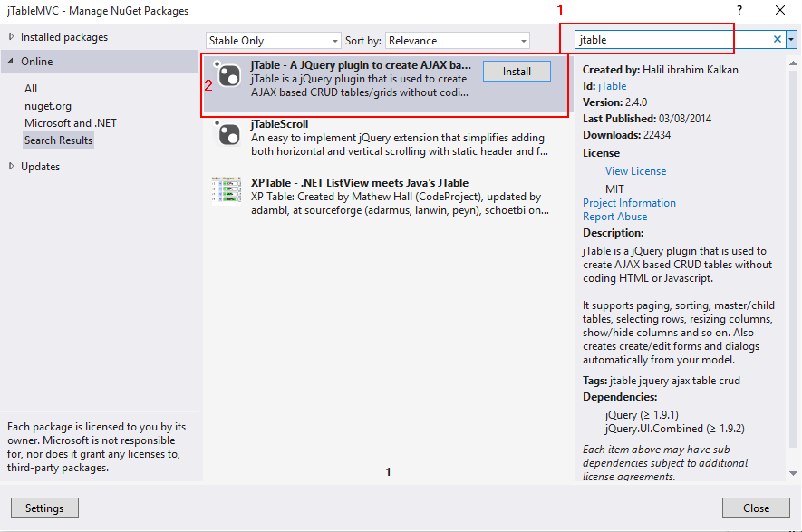Image resolution: width=802 pixels, height=532 pixels.
Task: Click inside the jtable search field
Action: tap(672, 39)
